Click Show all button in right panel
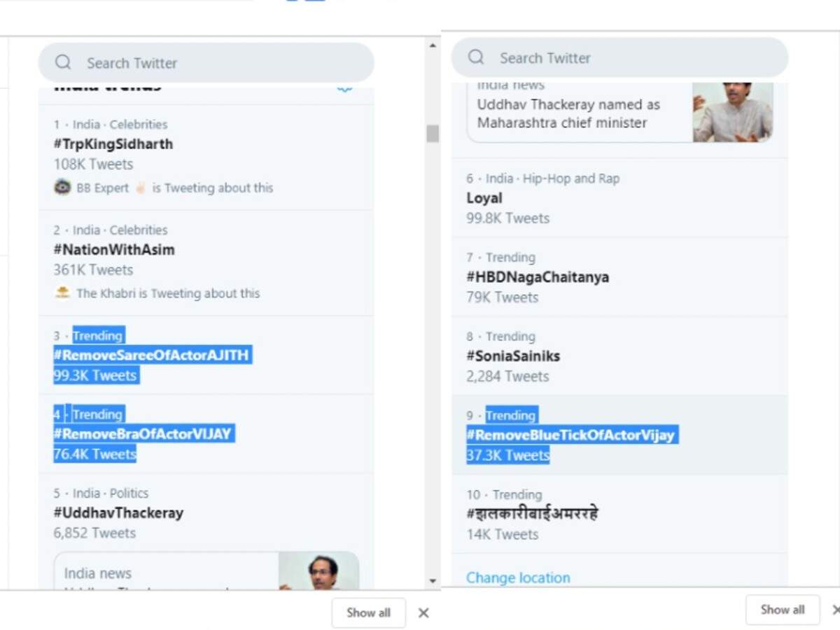Screen dimensions: 840x630 pos(783,610)
